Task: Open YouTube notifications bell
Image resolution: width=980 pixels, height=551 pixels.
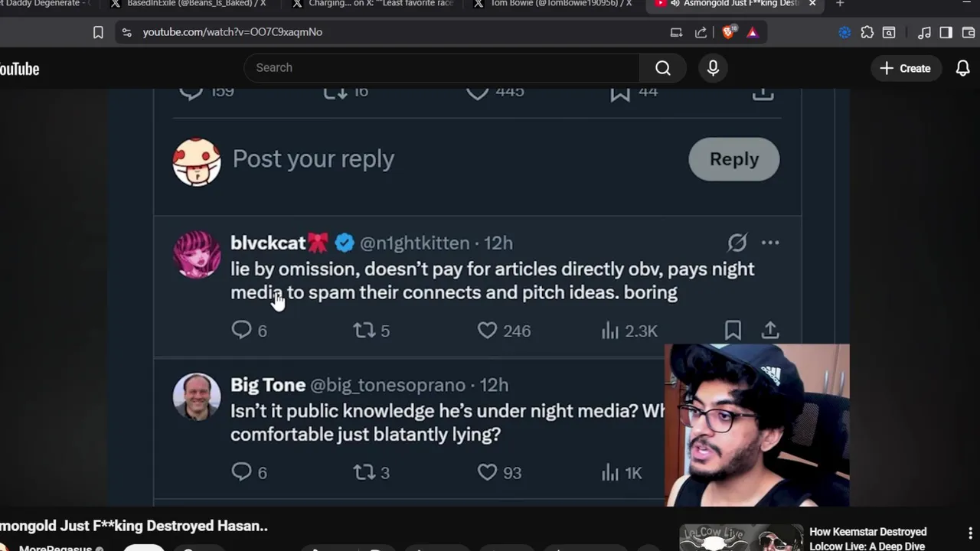Action: click(962, 68)
